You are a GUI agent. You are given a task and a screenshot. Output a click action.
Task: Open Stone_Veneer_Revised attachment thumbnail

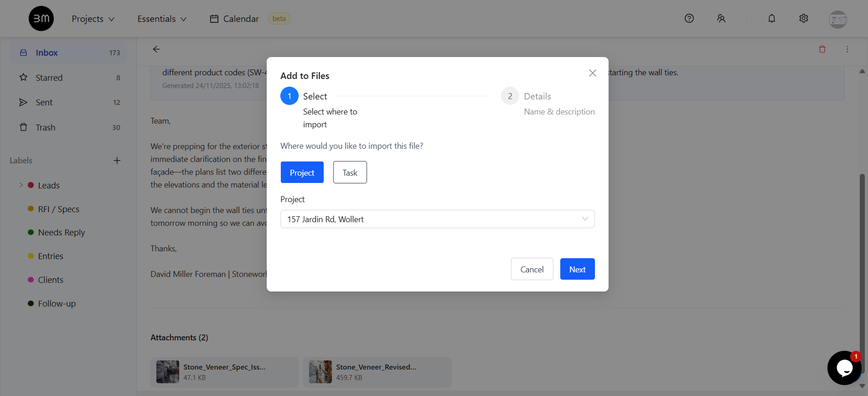tap(320, 372)
